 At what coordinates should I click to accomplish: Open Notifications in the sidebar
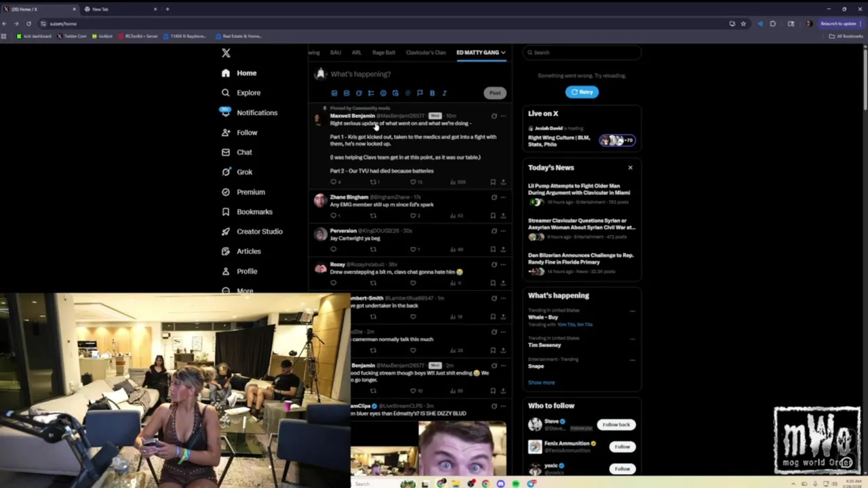[249, 113]
